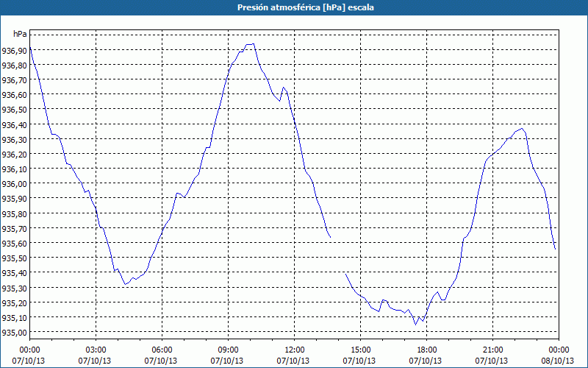Click the pressure curve peak near 10:00
The height and width of the screenshot is (368, 588).
pyautogui.click(x=250, y=44)
